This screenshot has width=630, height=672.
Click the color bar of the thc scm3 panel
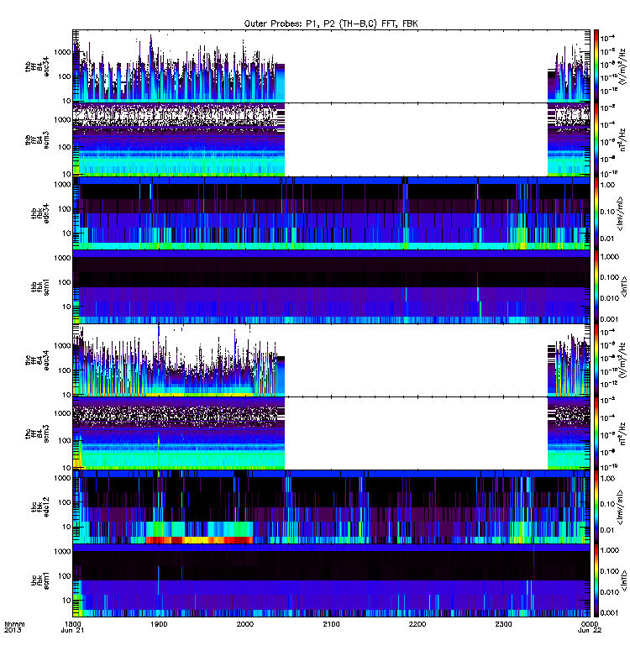(x=596, y=433)
